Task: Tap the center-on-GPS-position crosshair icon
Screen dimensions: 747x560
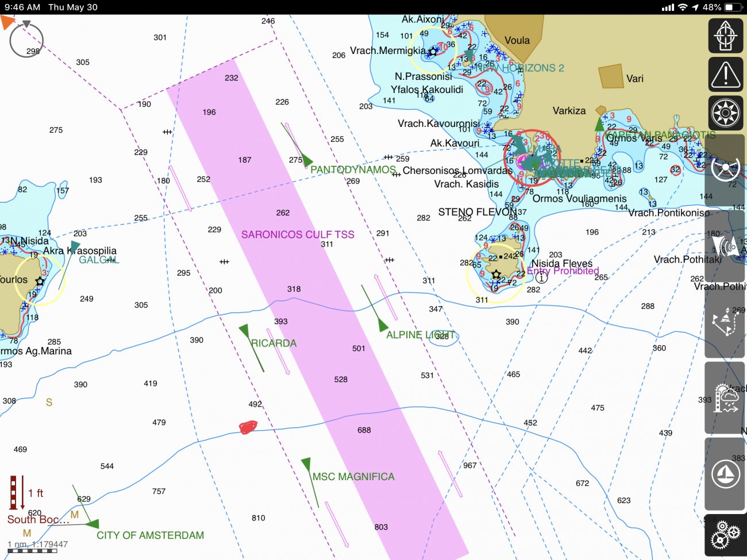Action: click(x=726, y=36)
